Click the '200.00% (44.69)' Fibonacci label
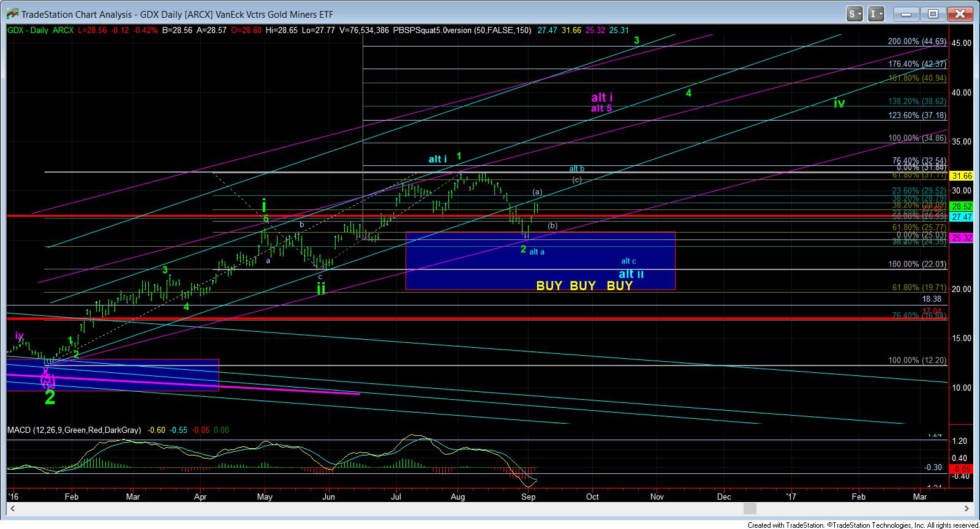 pos(917,42)
